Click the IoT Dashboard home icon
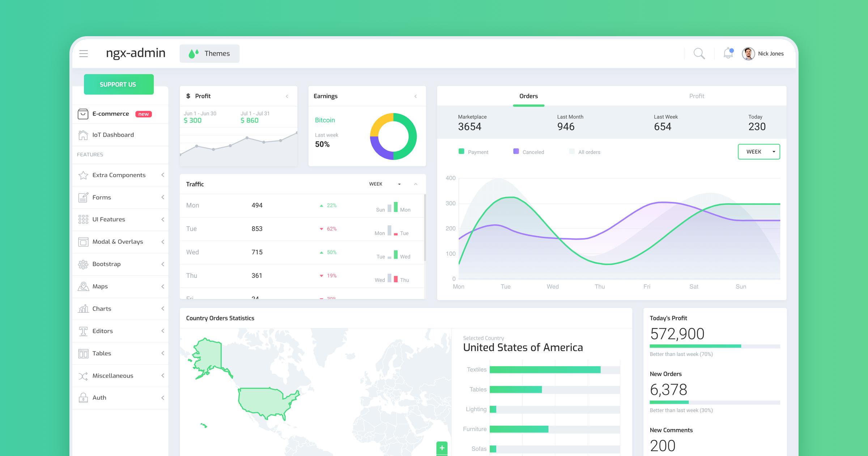Screen dimensions: 868x456 (x=83, y=135)
